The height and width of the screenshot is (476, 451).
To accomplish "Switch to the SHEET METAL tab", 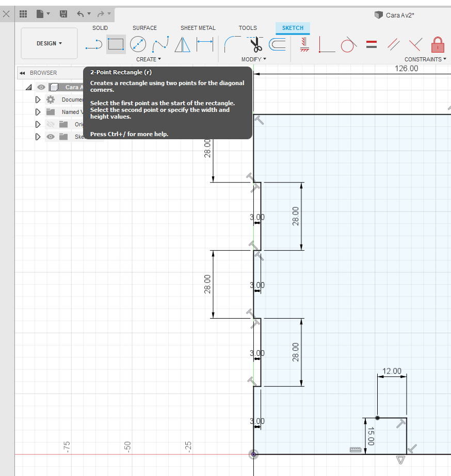I will coord(198,28).
